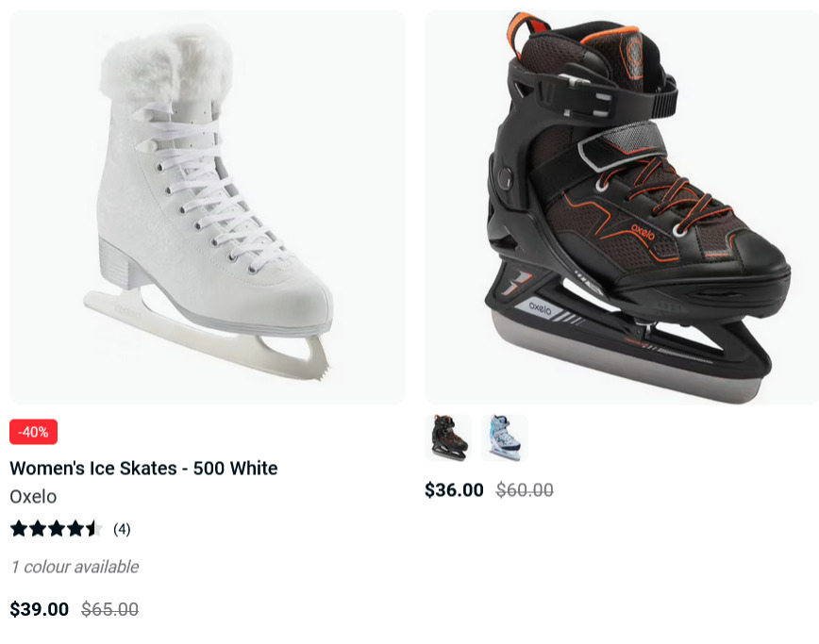Click the oxelo label on black blade holder

click(540, 308)
